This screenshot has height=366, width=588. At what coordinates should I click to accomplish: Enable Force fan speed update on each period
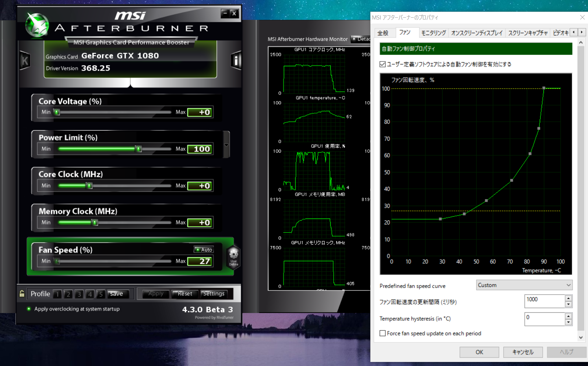click(383, 333)
